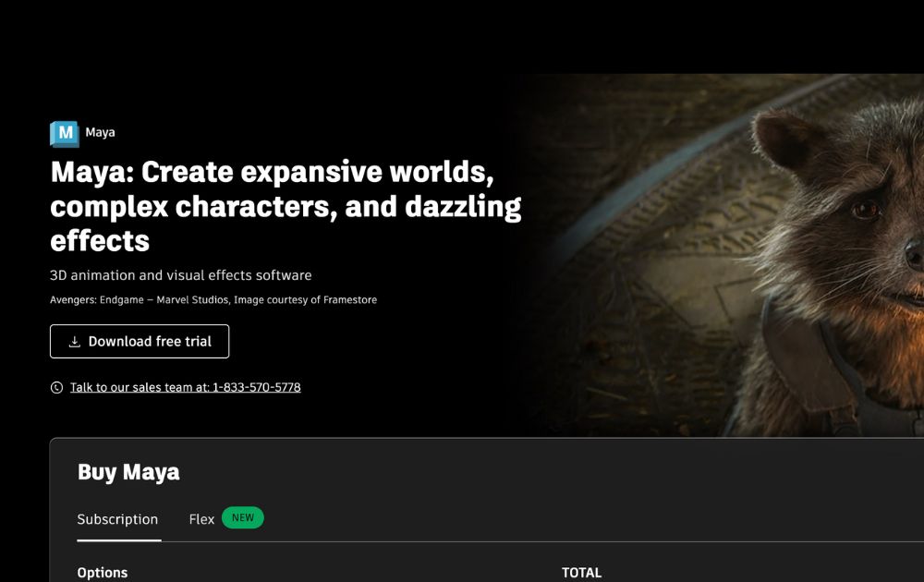Click the "TOTAL" label
924x582 pixels.
pyautogui.click(x=581, y=573)
